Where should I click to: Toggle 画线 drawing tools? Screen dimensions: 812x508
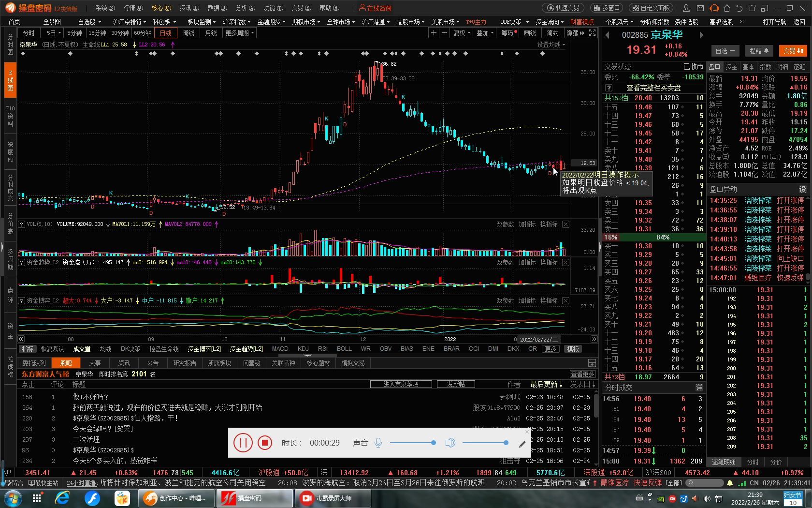[530, 33]
